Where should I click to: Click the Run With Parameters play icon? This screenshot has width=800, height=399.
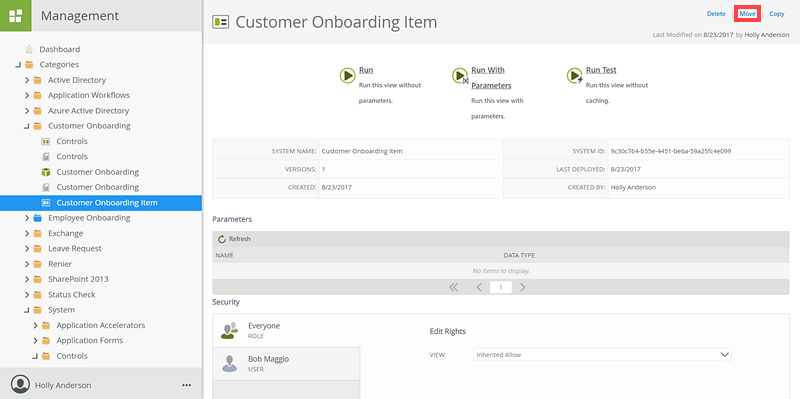[460, 76]
